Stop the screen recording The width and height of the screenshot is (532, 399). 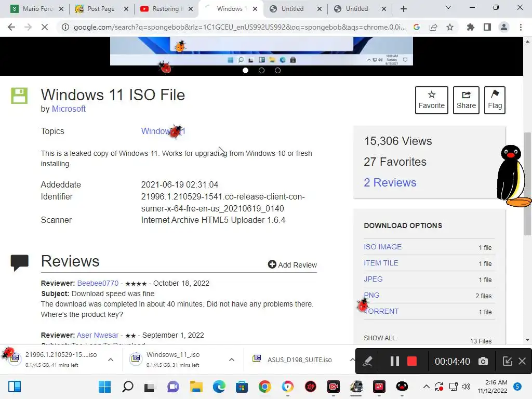pyautogui.click(x=411, y=362)
